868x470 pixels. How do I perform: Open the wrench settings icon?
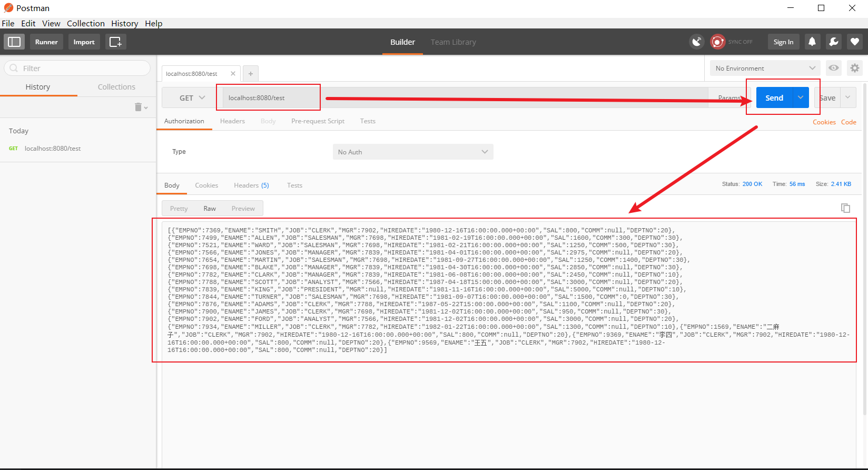(x=834, y=42)
